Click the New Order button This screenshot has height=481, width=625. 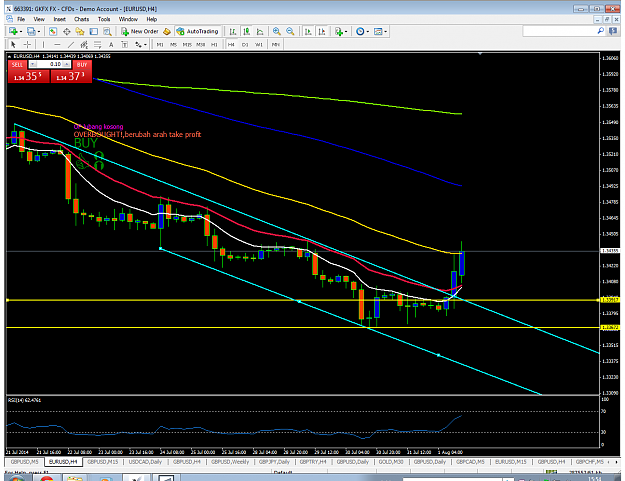click(140, 31)
